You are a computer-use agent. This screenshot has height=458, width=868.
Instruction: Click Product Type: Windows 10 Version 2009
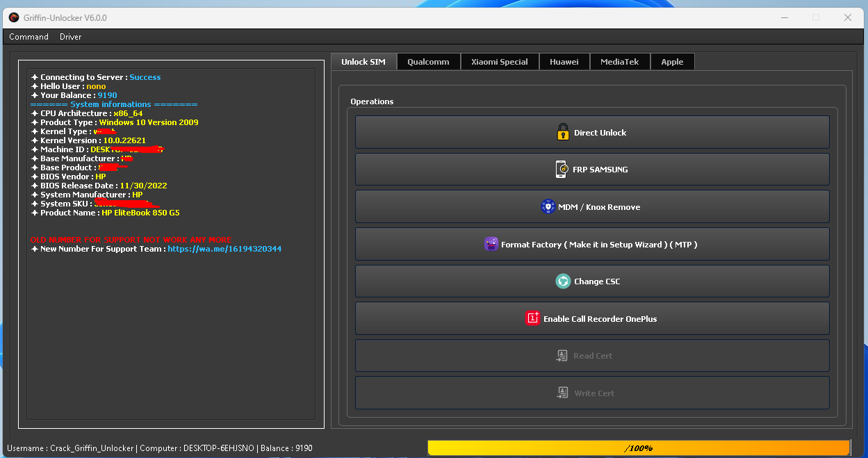point(115,122)
